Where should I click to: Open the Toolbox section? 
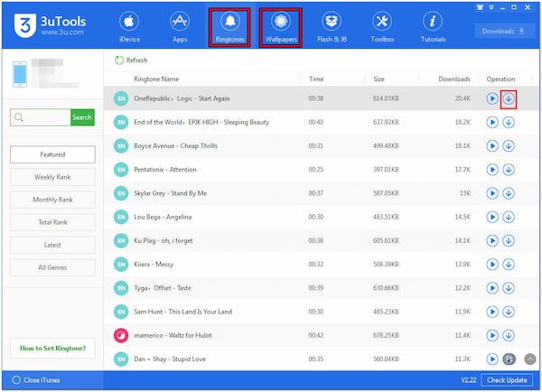(x=382, y=27)
